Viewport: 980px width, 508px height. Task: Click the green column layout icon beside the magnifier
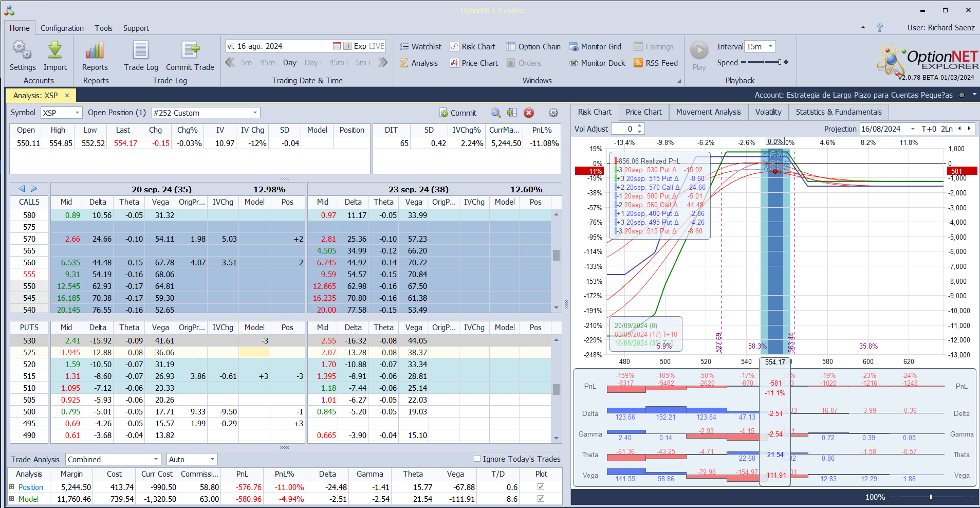512,113
